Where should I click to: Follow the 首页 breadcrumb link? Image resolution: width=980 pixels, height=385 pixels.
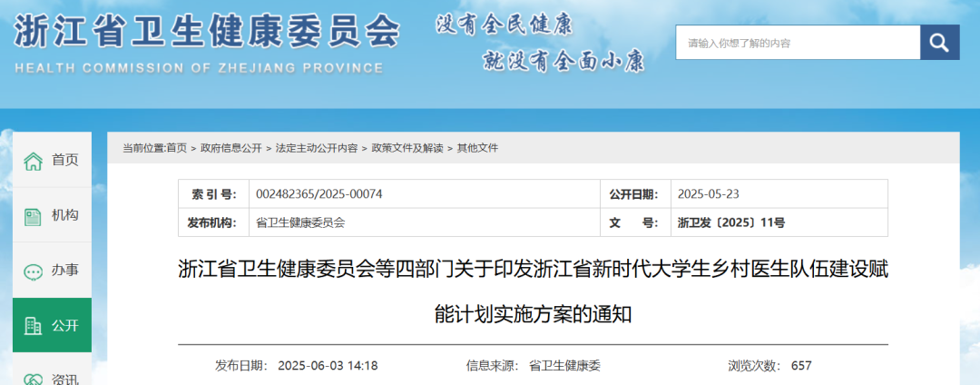(177, 148)
